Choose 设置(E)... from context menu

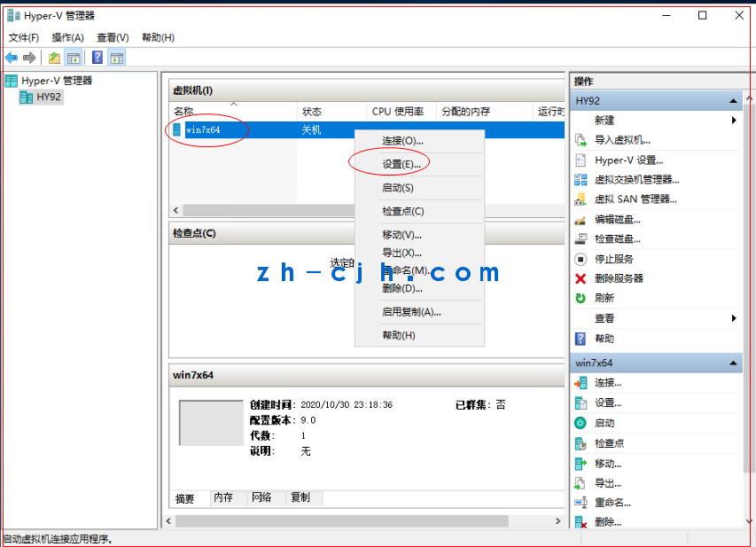click(419, 165)
